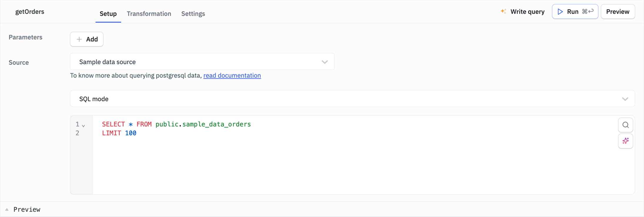This screenshot has height=217, width=644.
Task: Open the Settings tab
Action: pyautogui.click(x=193, y=14)
